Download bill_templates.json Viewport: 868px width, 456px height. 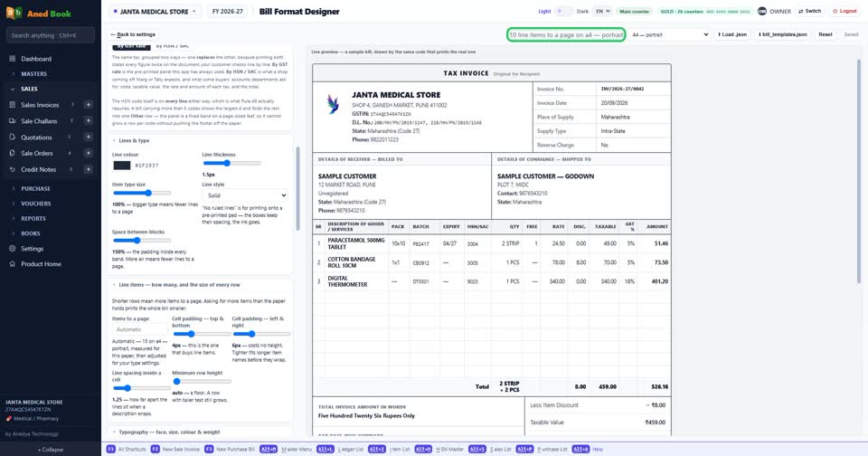click(783, 34)
